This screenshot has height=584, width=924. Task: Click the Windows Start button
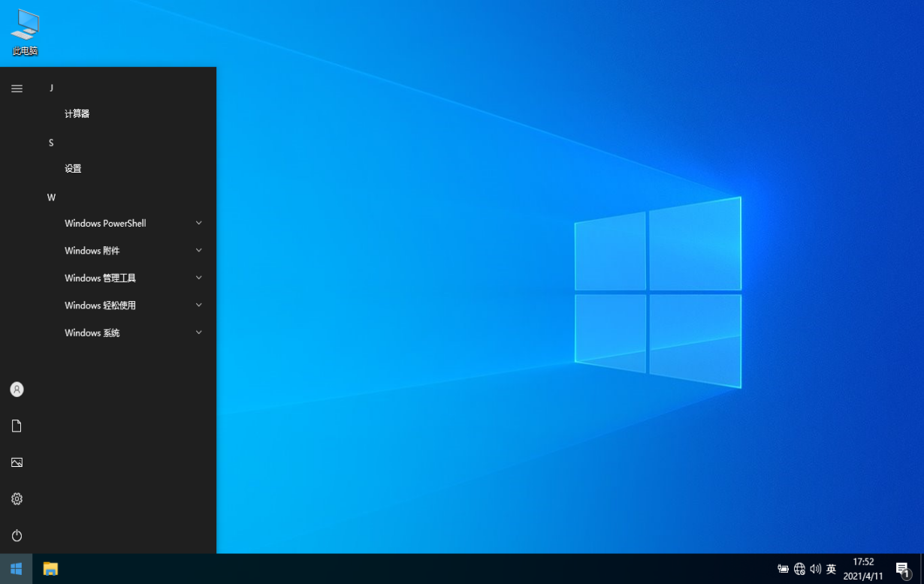(x=16, y=569)
